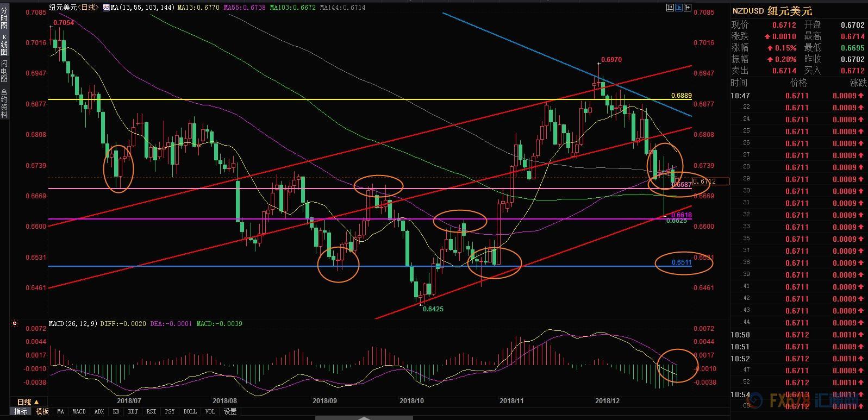Screen dimensions: 868x420
Task: Click the MA144:0.6714 value
Action: 343,8
